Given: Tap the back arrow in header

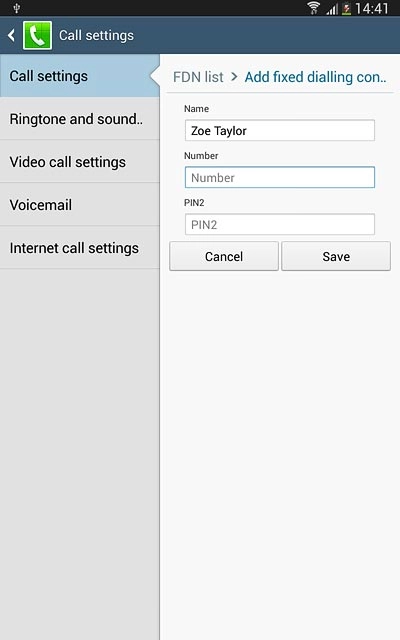Looking at the screenshot, I should tap(11, 36).
